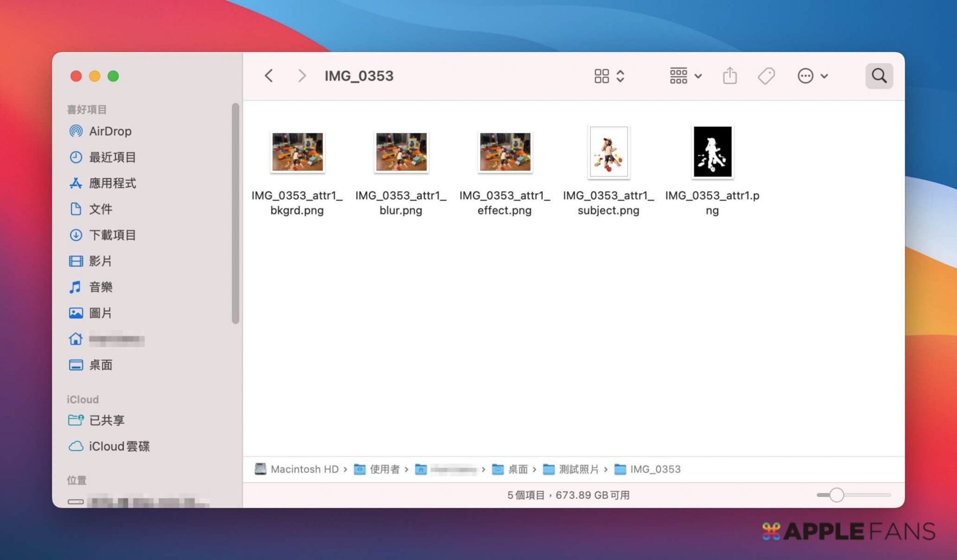Click the icon size slider

click(836, 495)
